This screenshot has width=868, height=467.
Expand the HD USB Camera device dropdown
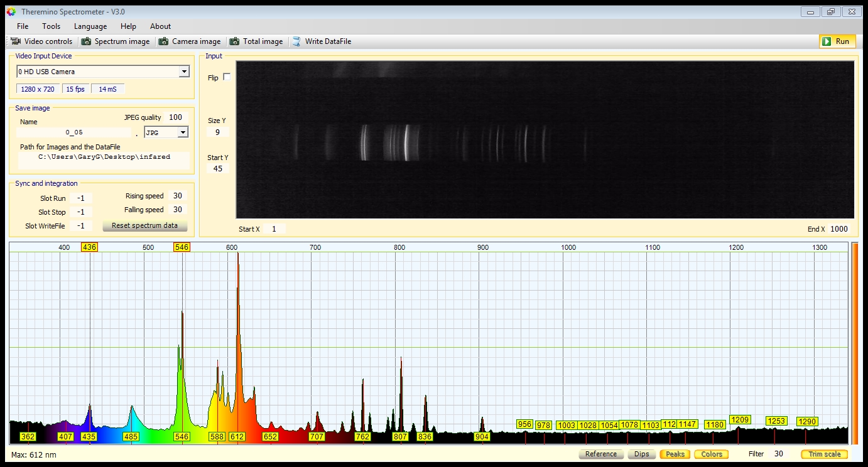183,72
